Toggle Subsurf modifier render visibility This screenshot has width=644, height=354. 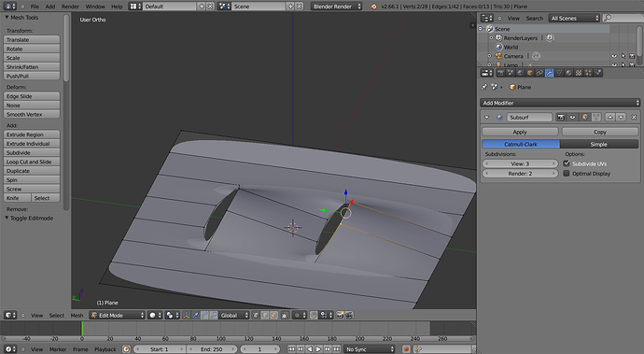(561, 117)
